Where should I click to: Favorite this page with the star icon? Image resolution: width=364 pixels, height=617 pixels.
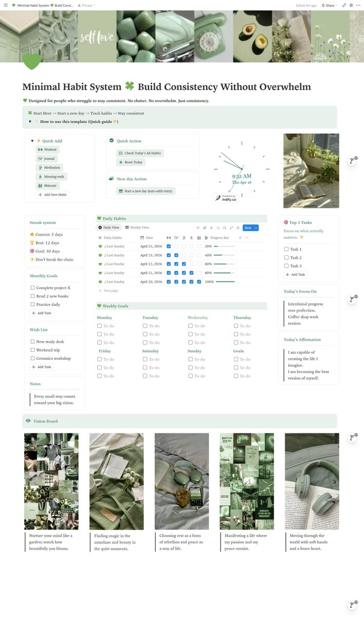[351, 5]
